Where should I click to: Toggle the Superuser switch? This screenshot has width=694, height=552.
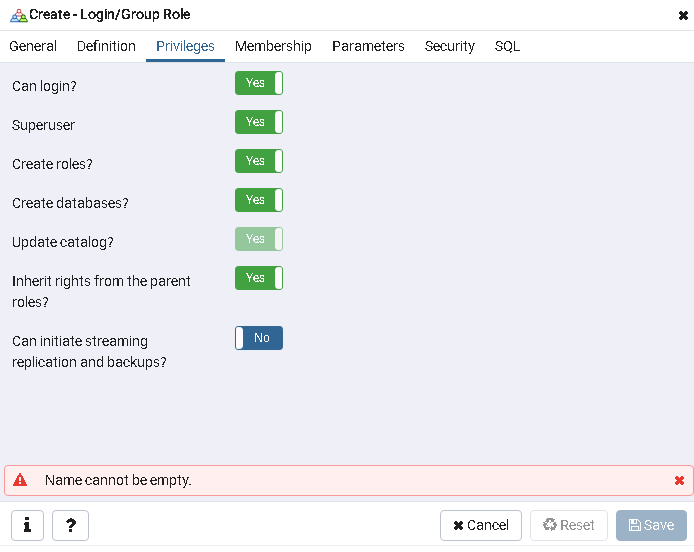(259, 122)
